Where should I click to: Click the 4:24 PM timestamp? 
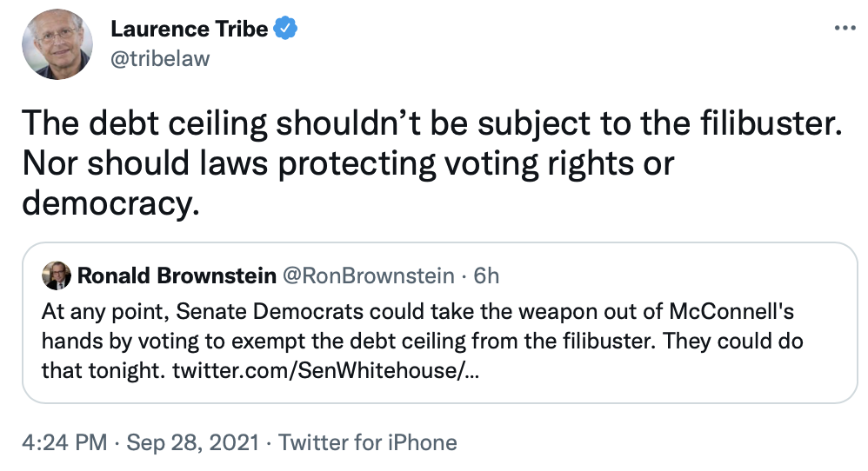click(x=63, y=442)
